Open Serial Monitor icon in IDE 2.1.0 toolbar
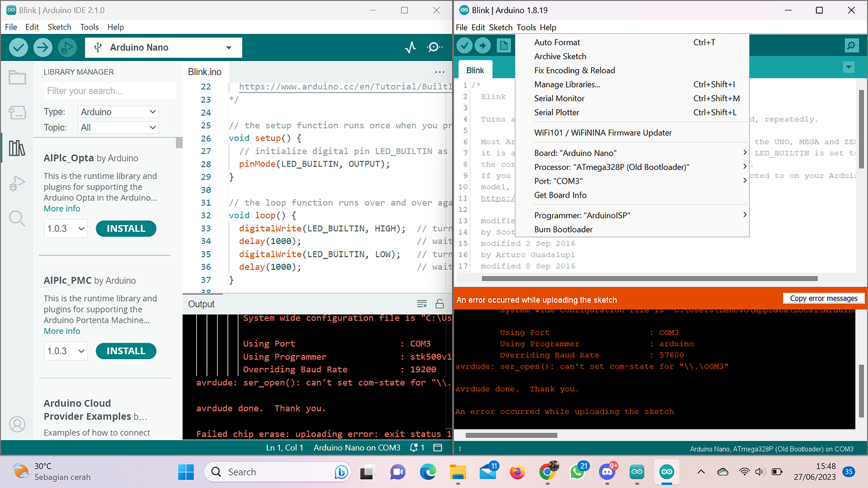Image resolution: width=868 pixels, height=488 pixels. (x=435, y=47)
